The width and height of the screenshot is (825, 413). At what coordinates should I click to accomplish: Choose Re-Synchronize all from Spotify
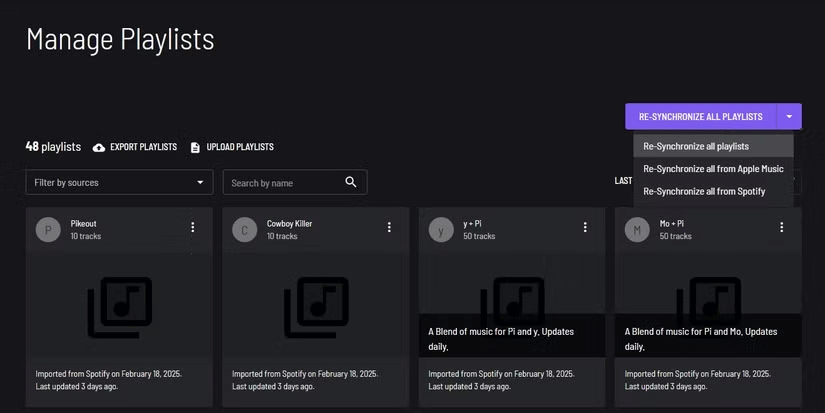point(704,191)
